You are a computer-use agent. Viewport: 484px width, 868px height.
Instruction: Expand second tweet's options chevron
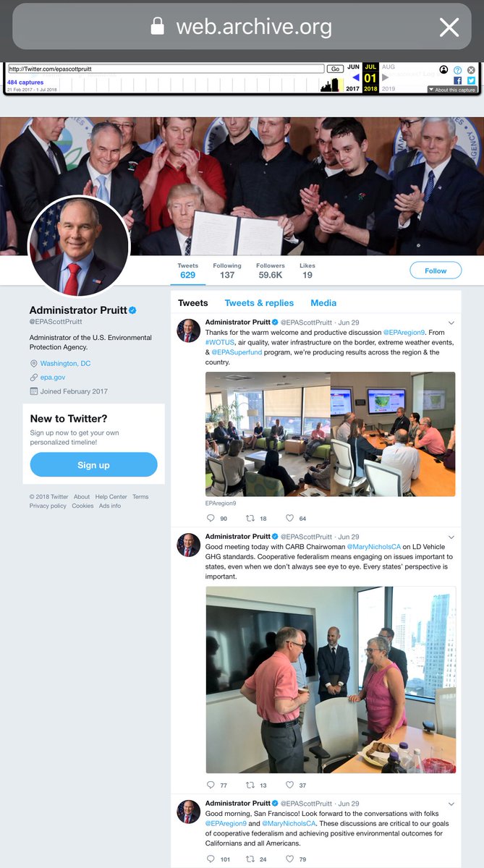(451, 537)
